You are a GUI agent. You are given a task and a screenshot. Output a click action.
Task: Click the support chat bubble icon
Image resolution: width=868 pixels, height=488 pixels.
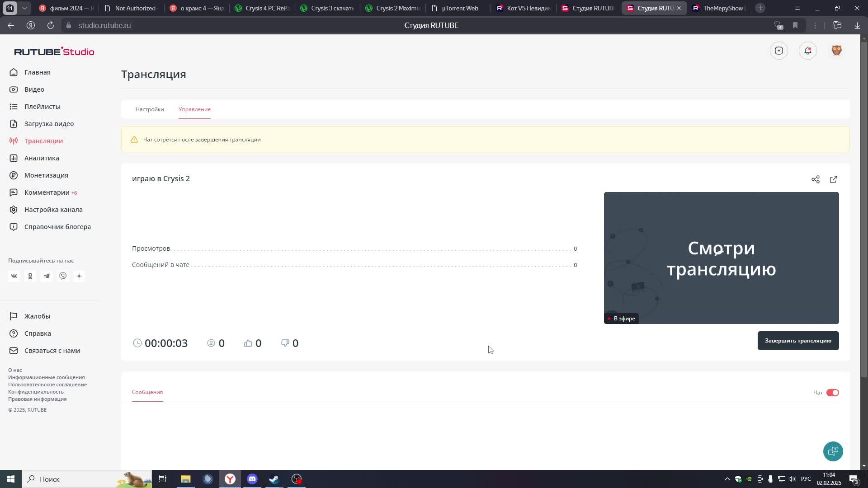(833, 451)
